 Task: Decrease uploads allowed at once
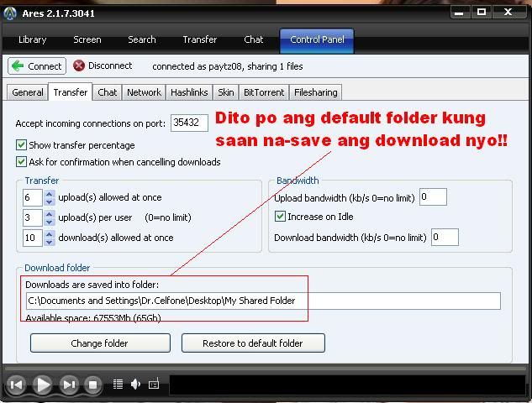click(x=50, y=201)
